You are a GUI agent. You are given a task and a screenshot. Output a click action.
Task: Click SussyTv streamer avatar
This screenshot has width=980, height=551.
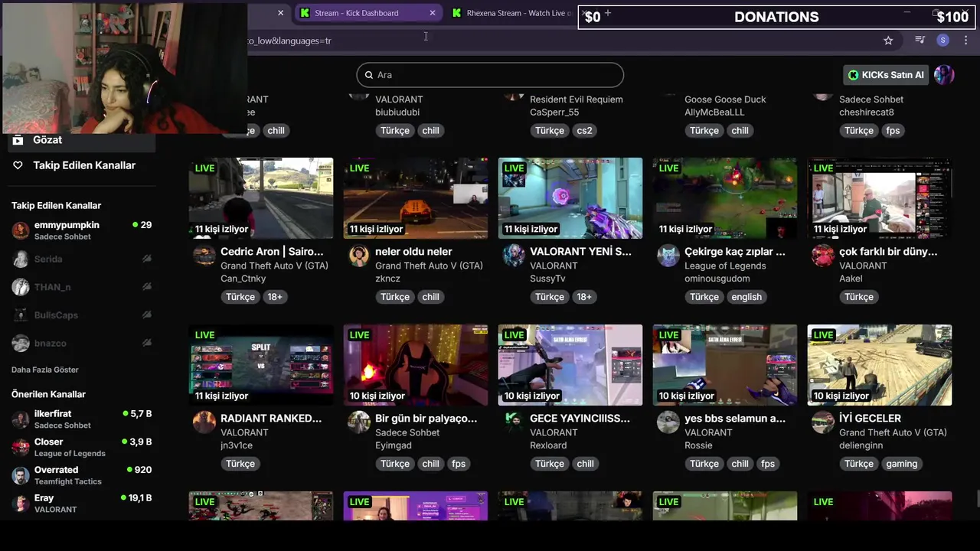click(513, 256)
